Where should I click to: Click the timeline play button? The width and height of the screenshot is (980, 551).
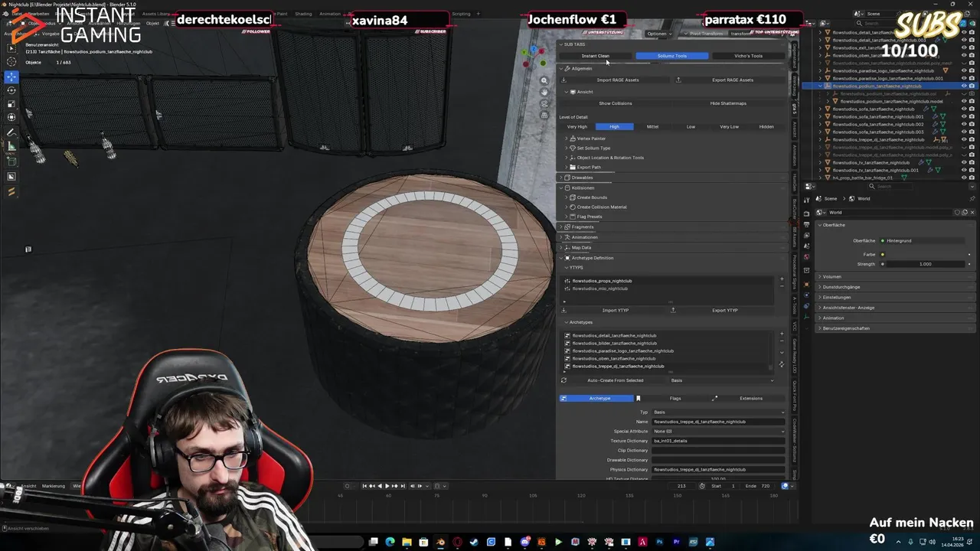click(x=387, y=486)
